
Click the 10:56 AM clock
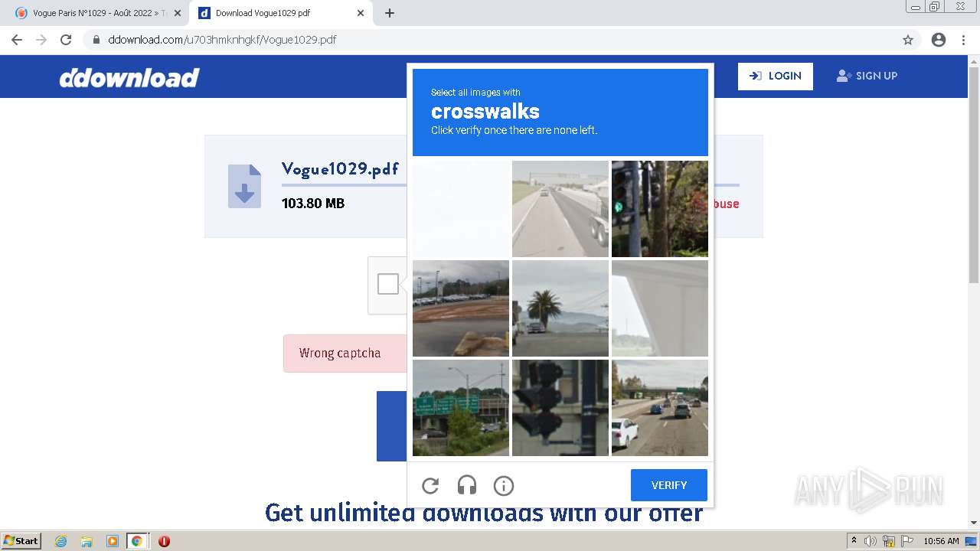coord(941,541)
